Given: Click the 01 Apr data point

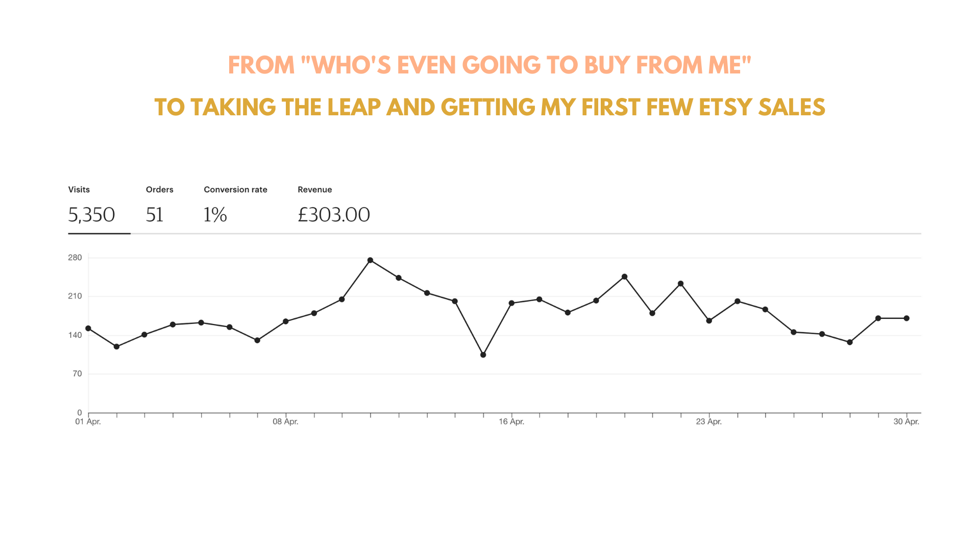Looking at the screenshot, I should 88,329.
